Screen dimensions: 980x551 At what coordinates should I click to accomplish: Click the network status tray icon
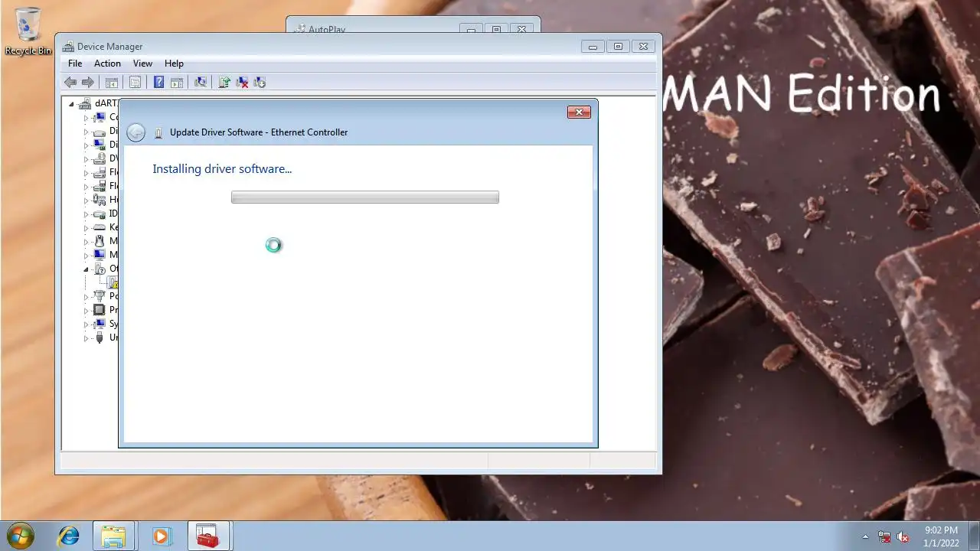[884, 536]
